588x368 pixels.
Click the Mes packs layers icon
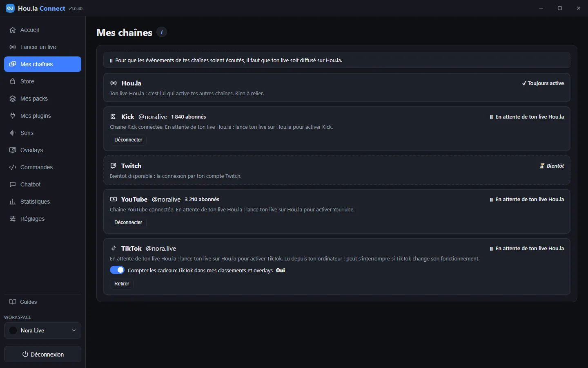point(13,99)
